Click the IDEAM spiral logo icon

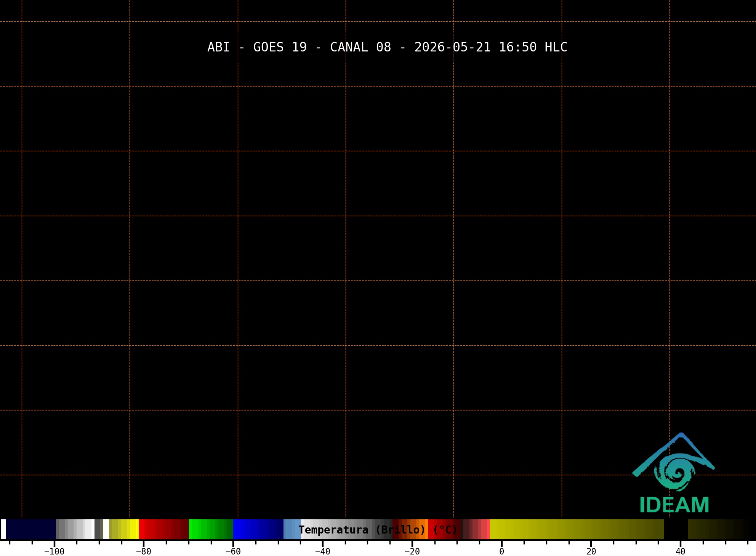(x=673, y=462)
